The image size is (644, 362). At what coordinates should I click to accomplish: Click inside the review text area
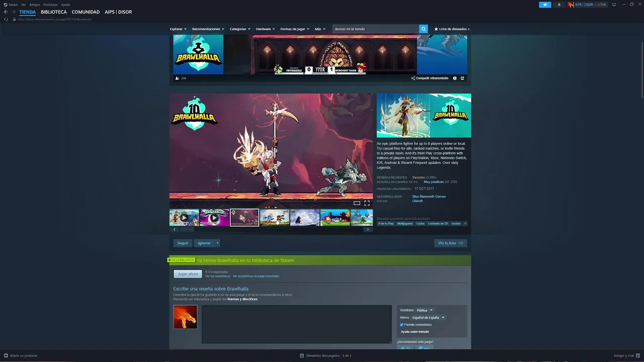click(296, 324)
